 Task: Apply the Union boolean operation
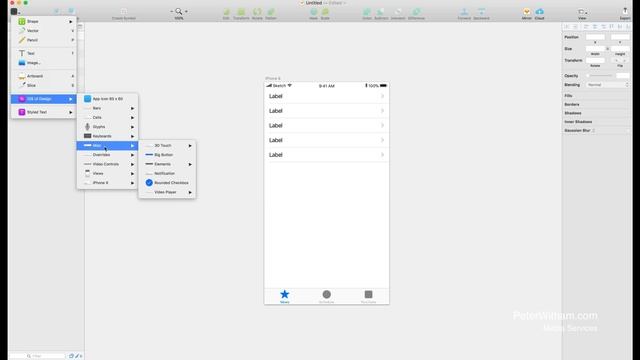click(367, 13)
